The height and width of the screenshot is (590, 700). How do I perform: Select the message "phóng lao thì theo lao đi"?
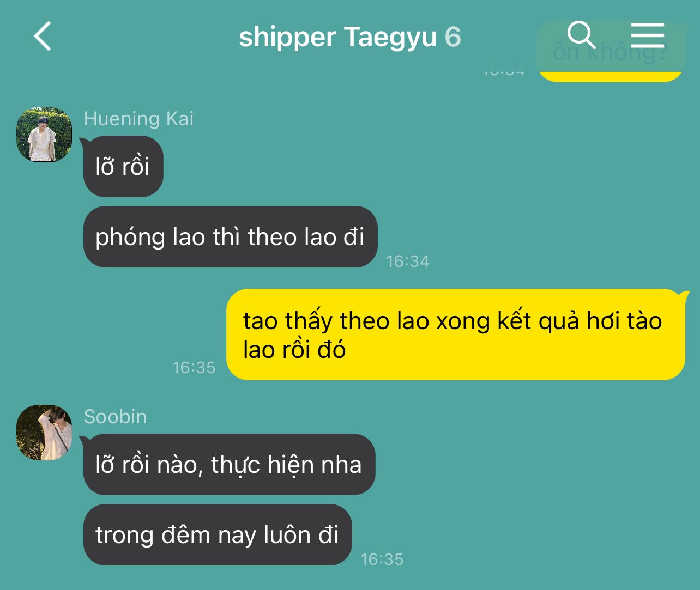pos(231,237)
